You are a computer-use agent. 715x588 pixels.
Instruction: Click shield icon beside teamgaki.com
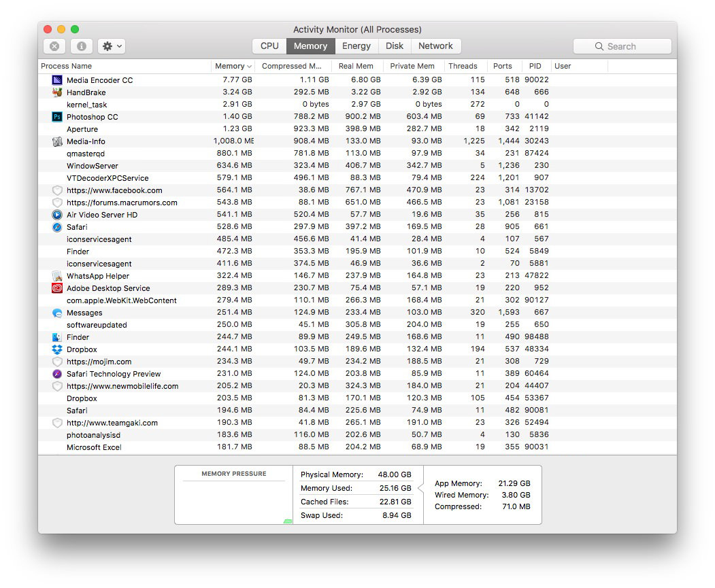[57, 423]
